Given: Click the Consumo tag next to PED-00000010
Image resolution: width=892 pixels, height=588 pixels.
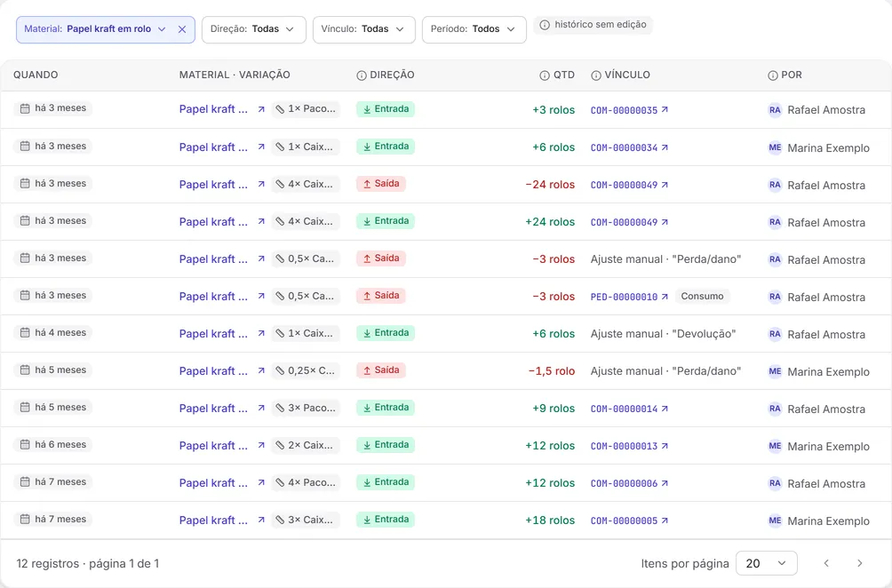Looking at the screenshot, I should (702, 297).
